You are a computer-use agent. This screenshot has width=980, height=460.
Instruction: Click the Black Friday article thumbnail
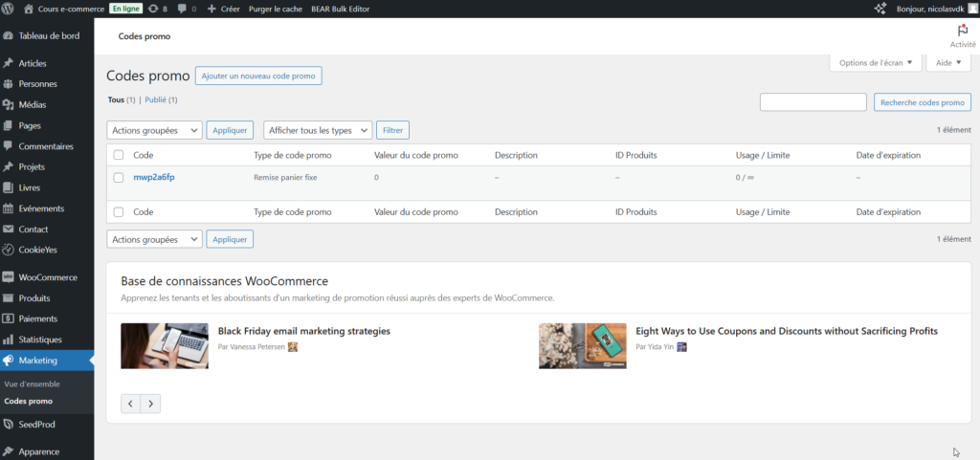[x=165, y=346]
